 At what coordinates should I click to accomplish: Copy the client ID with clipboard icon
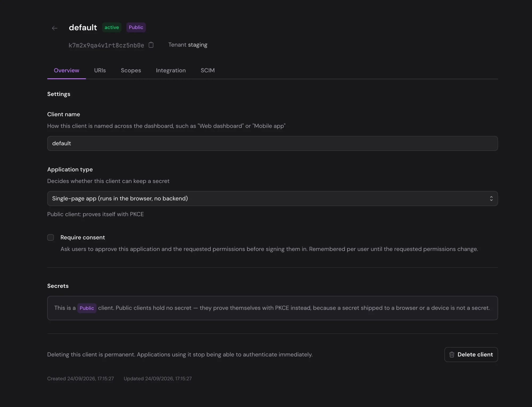[x=151, y=45]
